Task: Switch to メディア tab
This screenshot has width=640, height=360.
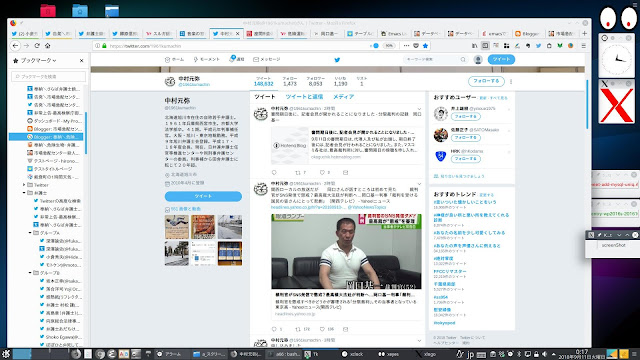Action: pyautogui.click(x=343, y=97)
